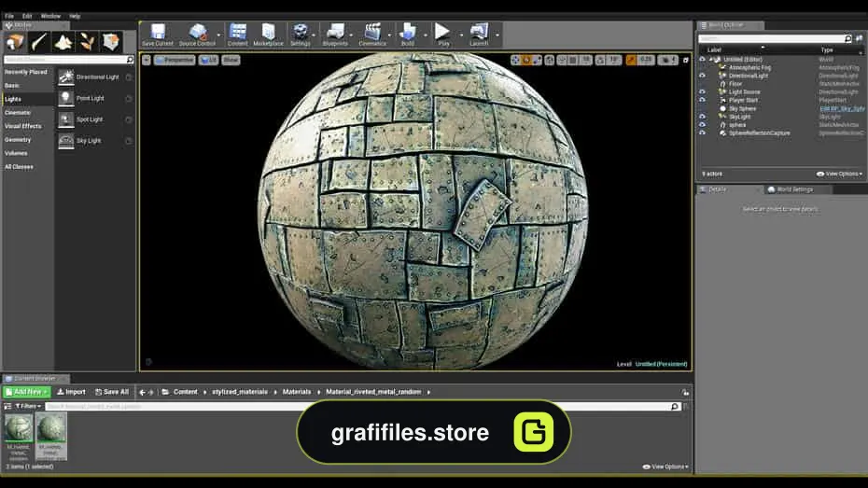Open the Content Browser Filters dropdown
Viewport: 868px width, 488px height.
[x=28, y=406]
